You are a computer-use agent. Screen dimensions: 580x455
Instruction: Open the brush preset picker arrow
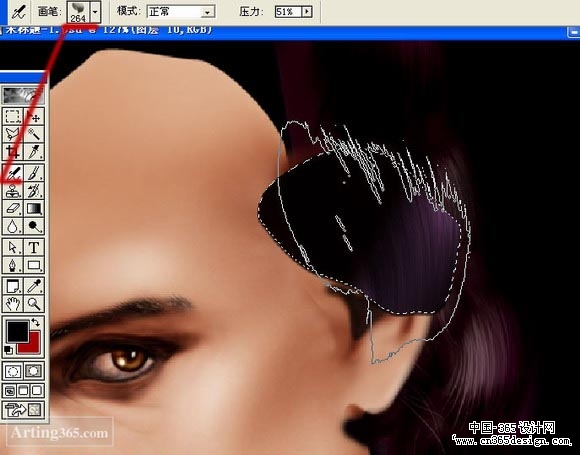(x=95, y=11)
